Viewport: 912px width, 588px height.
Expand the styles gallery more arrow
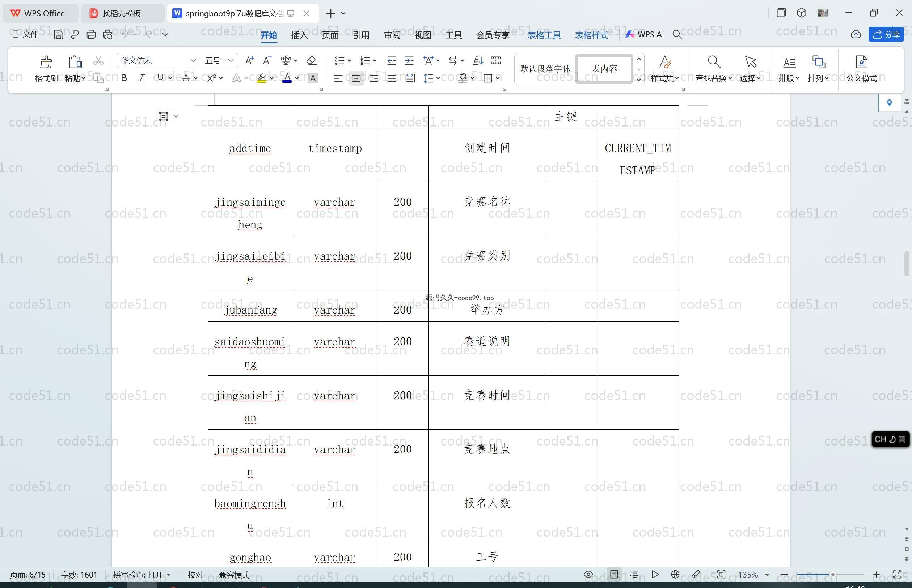pos(638,79)
